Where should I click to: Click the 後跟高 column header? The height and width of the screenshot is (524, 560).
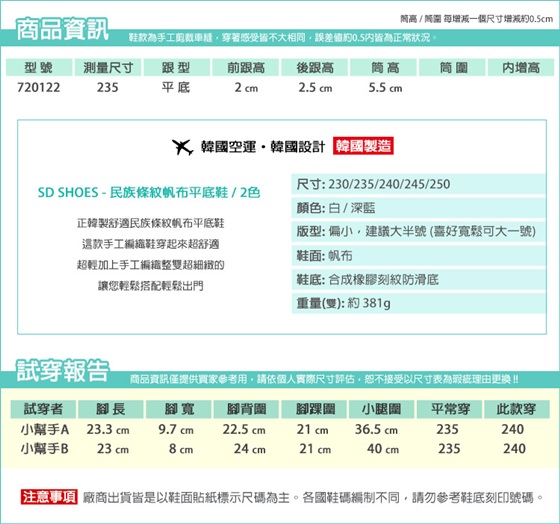(x=315, y=68)
